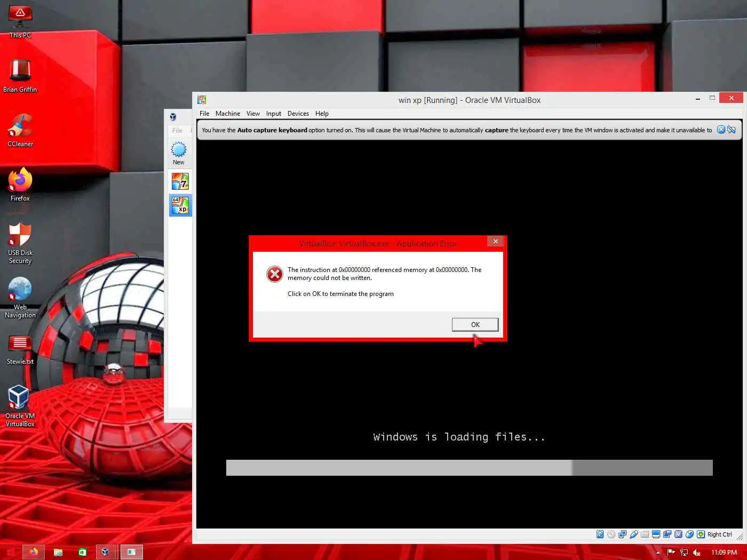The image size is (747, 560).
Task: Select the win xp VM in Manager
Action: 180,205
